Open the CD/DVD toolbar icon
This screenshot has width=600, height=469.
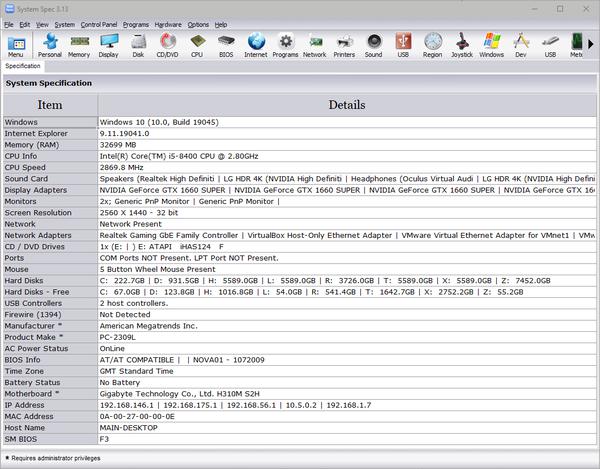coord(168,46)
